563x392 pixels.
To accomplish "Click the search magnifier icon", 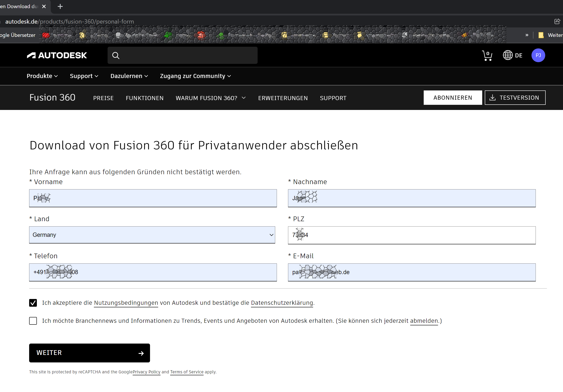I will [x=116, y=56].
